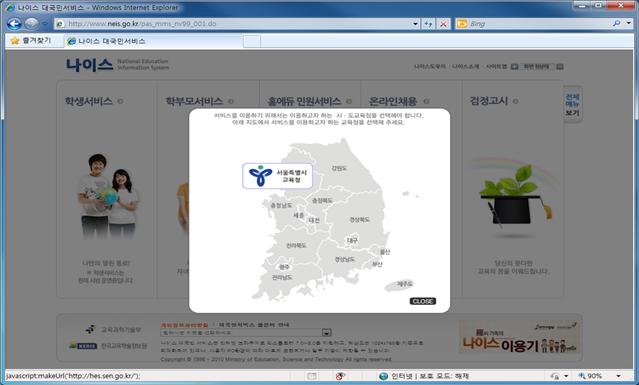Click the Internet Explorer icon in title bar

click(x=10, y=8)
